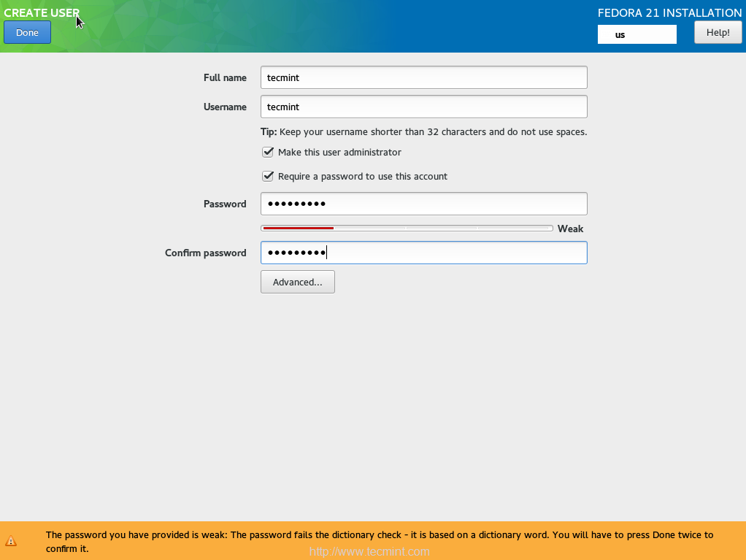Image resolution: width=746 pixels, height=560 pixels.
Task: Click the Weak strength label
Action: point(570,229)
